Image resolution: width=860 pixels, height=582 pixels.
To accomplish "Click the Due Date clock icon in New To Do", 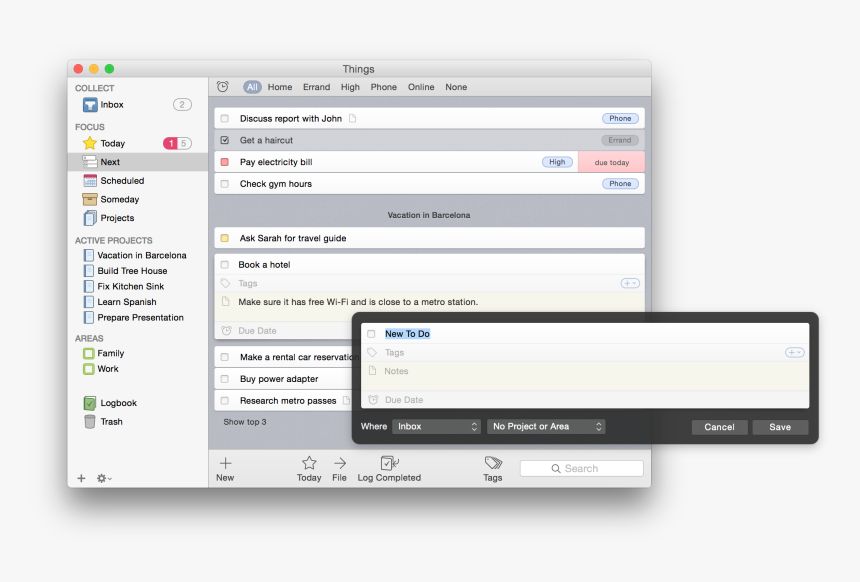I will point(373,400).
